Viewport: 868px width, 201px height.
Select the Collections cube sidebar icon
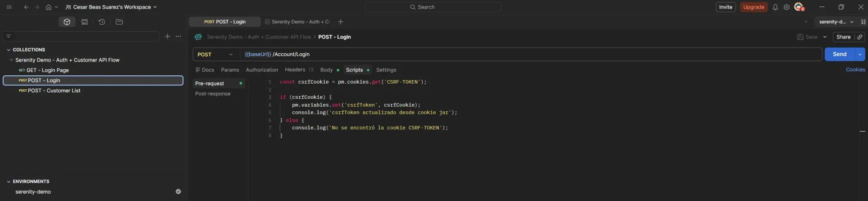click(x=67, y=22)
